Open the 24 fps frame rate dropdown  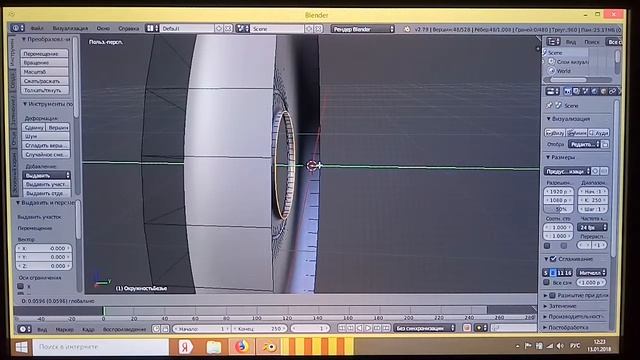[593, 227]
